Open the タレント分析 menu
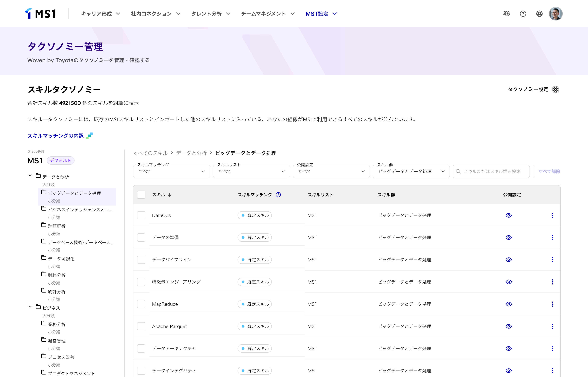The height and width of the screenshot is (377, 588). coord(211,14)
